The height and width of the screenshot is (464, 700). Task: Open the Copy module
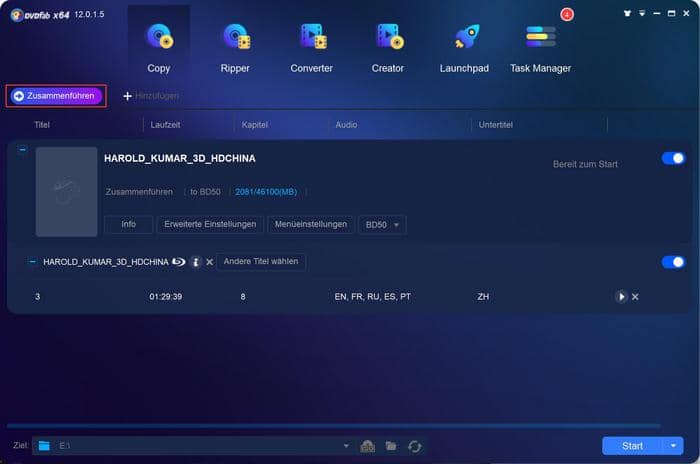(159, 48)
